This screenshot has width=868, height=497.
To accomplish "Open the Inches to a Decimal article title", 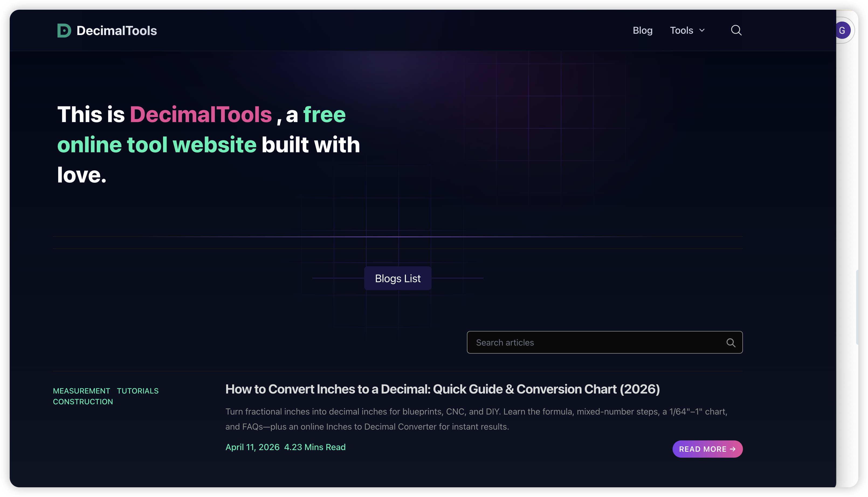I will click(443, 389).
